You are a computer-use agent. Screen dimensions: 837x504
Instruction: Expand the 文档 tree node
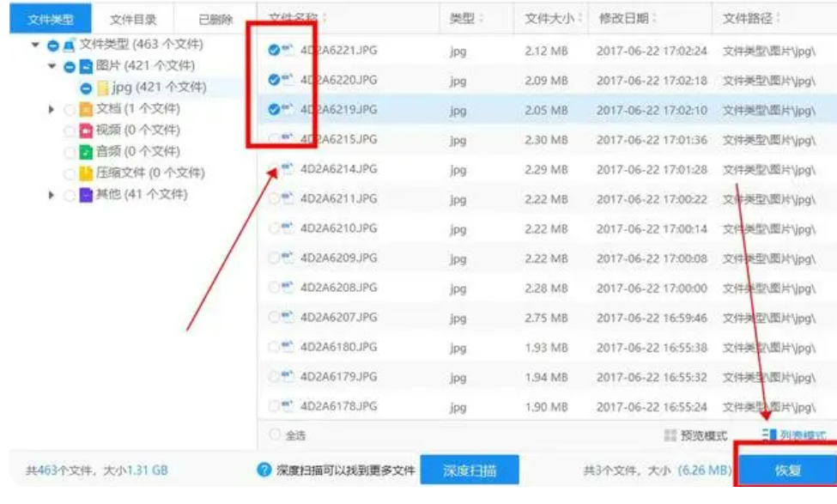point(52,109)
